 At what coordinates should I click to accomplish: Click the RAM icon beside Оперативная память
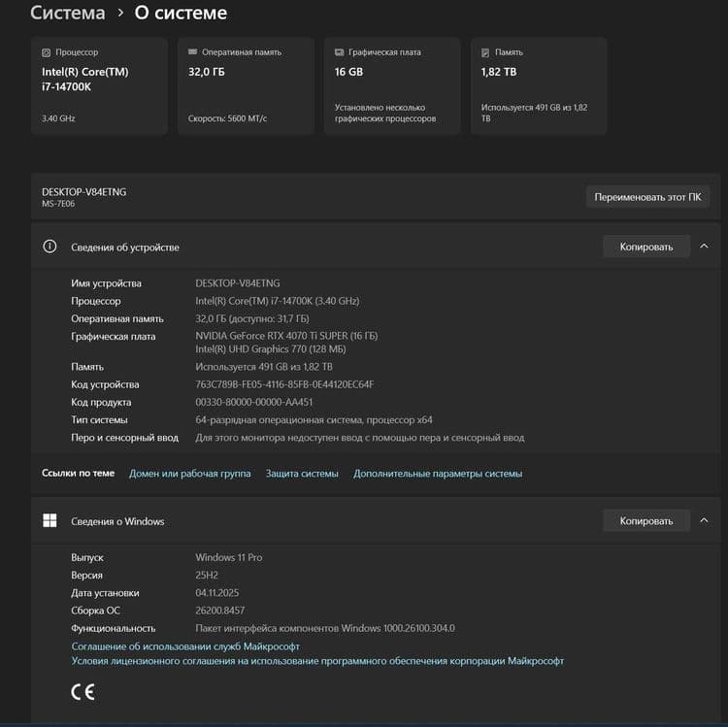(x=192, y=52)
